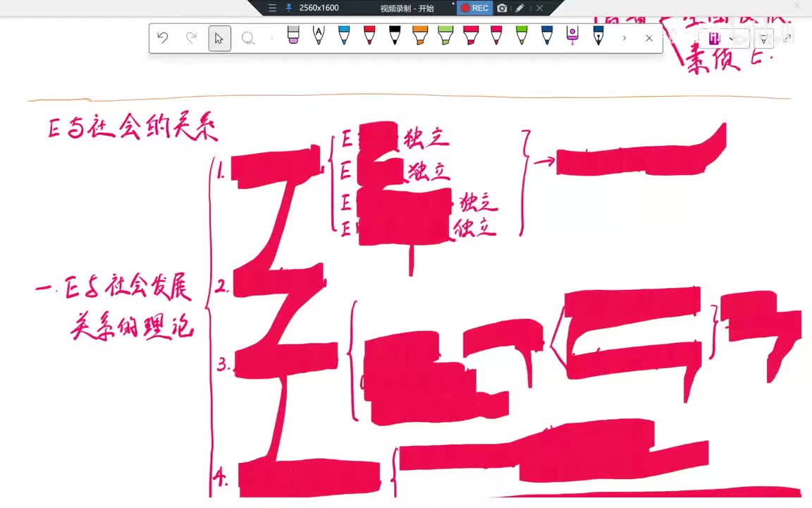Select the dark blue pen

tap(547, 35)
